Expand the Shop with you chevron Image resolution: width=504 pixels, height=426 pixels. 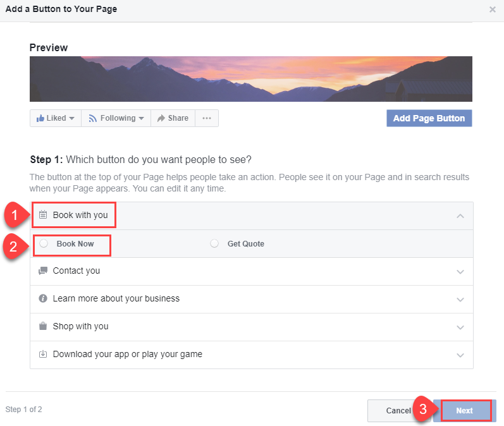pyautogui.click(x=460, y=327)
